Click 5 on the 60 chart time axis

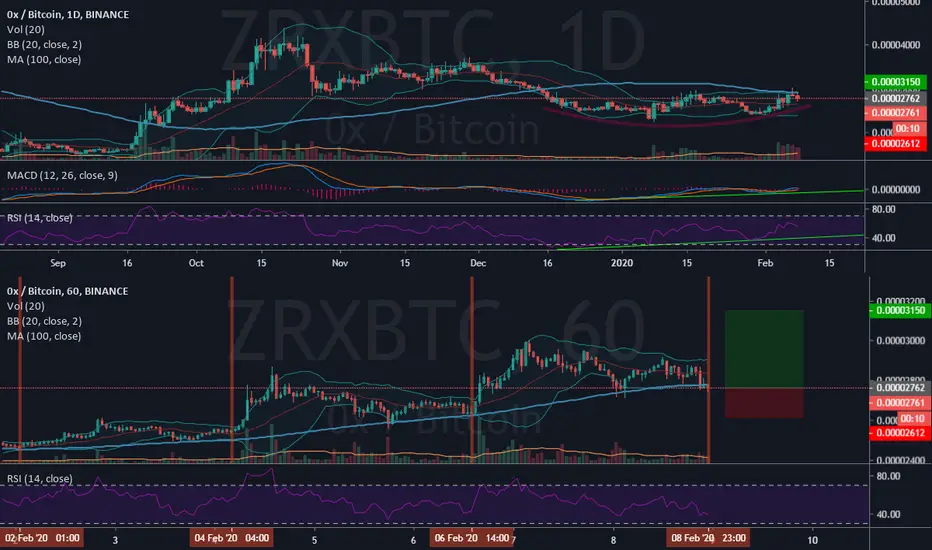pos(314,540)
